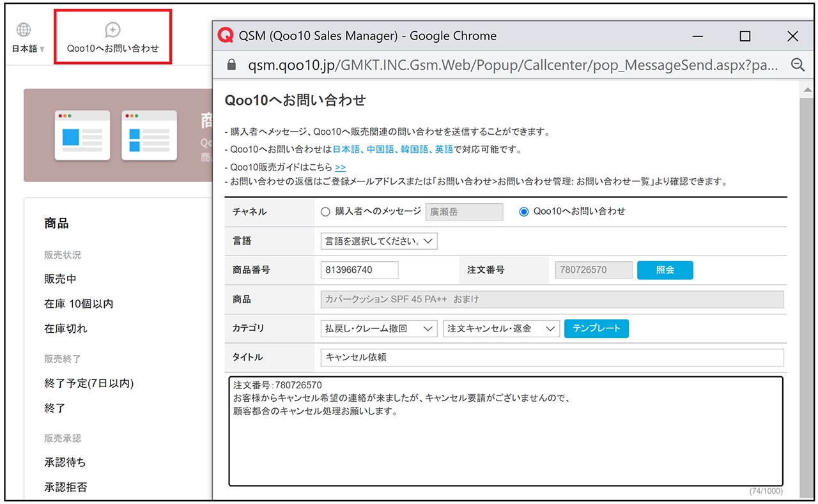Select 承認拒否 in the sidebar
The image size is (818, 504).
66,487
